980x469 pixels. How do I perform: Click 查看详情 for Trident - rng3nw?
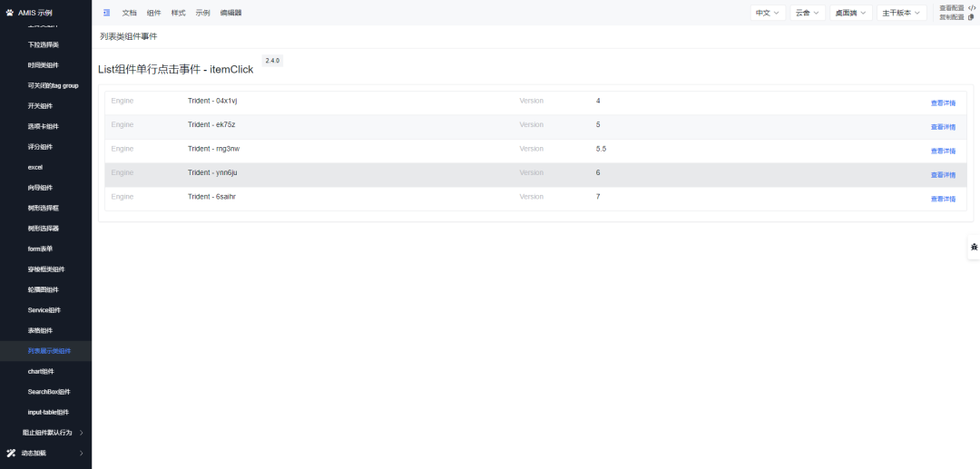point(943,151)
